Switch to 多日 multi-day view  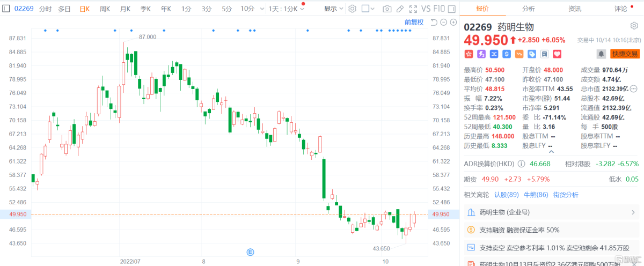pos(64,9)
